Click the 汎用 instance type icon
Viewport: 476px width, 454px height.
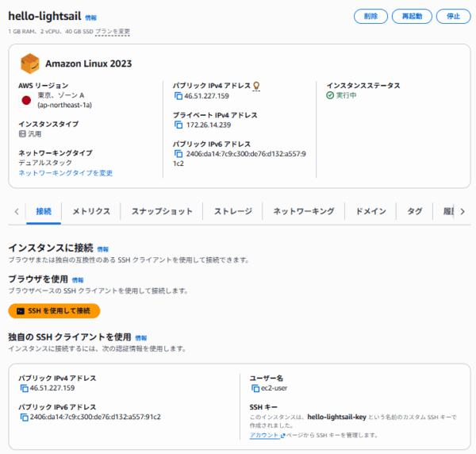click(x=22, y=134)
